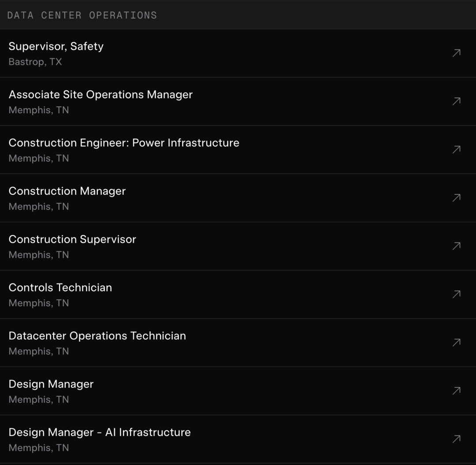The image size is (476, 465).
Task: Click arrow icon beside Associate Site Operations Manager
Action: click(x=456, y=101)
